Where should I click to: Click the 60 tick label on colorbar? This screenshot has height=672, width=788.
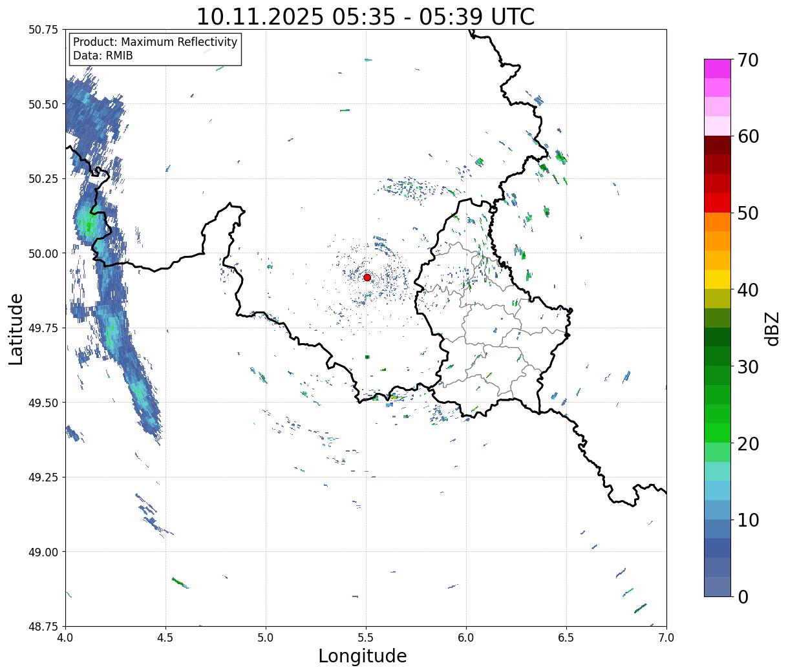click(747, 136)
